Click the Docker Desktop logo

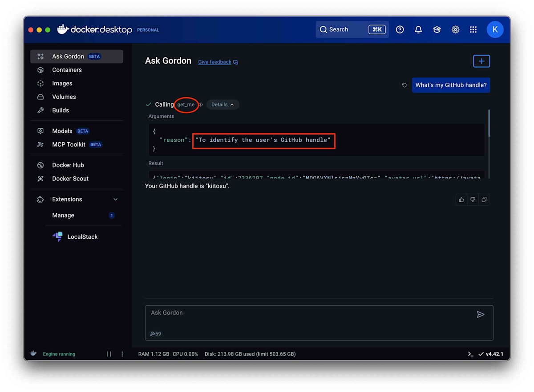click(x=95, y=30)
